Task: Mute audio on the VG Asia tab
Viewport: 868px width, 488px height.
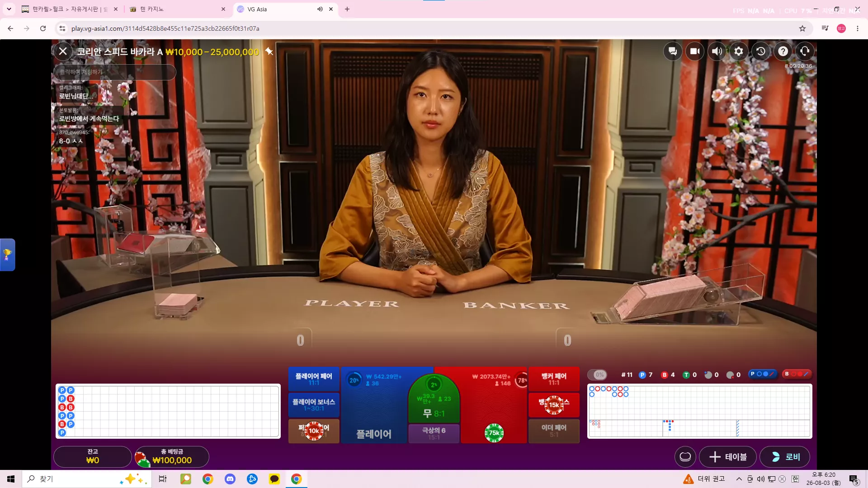Action: 320,9
